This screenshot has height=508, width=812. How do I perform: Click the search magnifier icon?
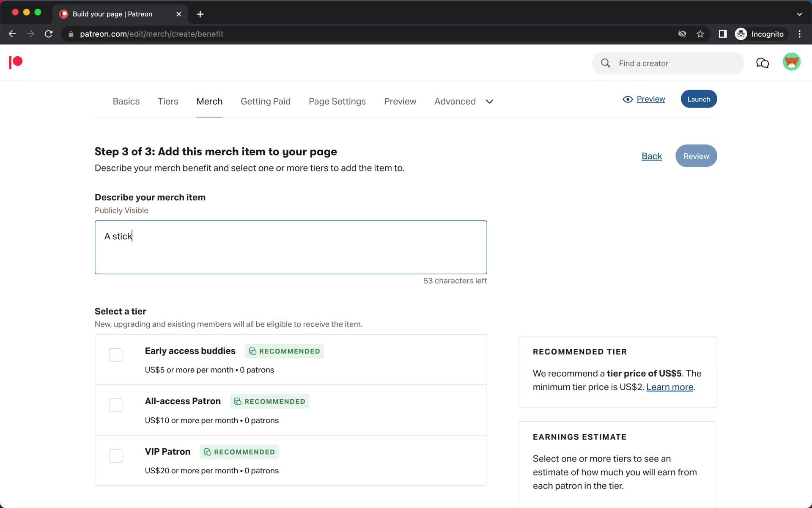[x=606, y=63]
